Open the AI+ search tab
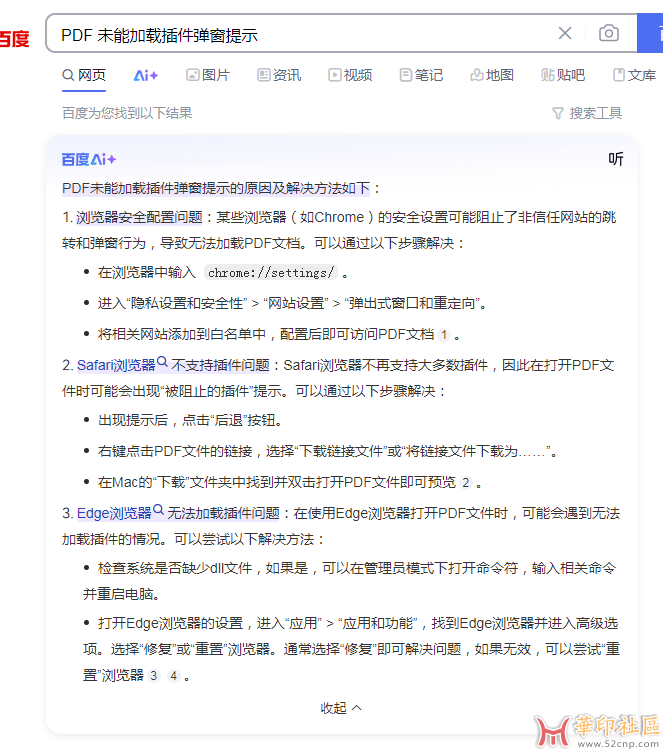This screenshot has width=663, height=751. [146, 75]
